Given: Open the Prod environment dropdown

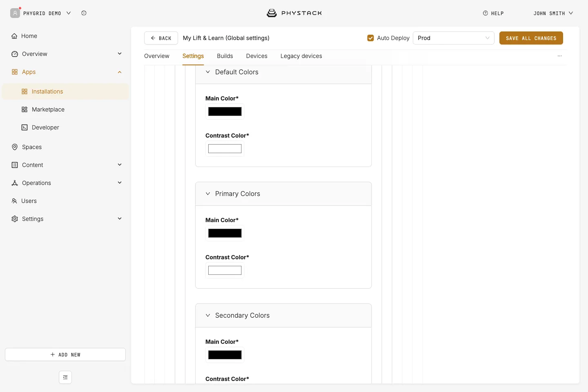Looking at the screenshot, I should (454, 38).
